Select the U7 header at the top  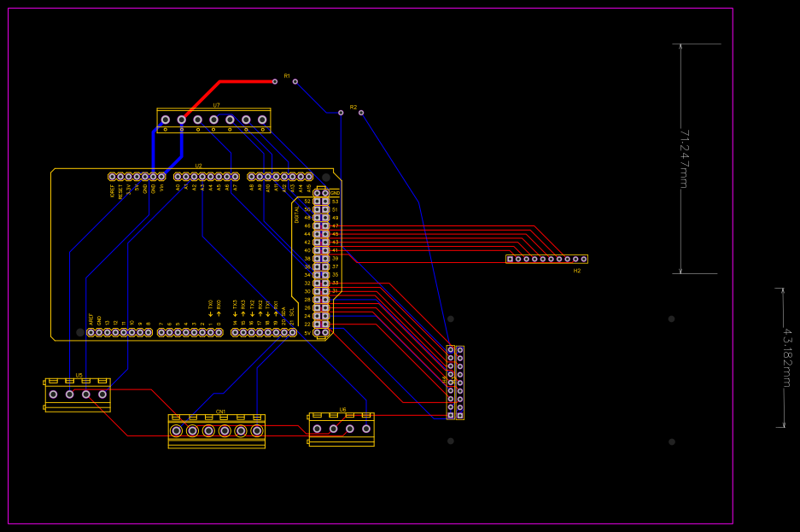coord(213,120)
